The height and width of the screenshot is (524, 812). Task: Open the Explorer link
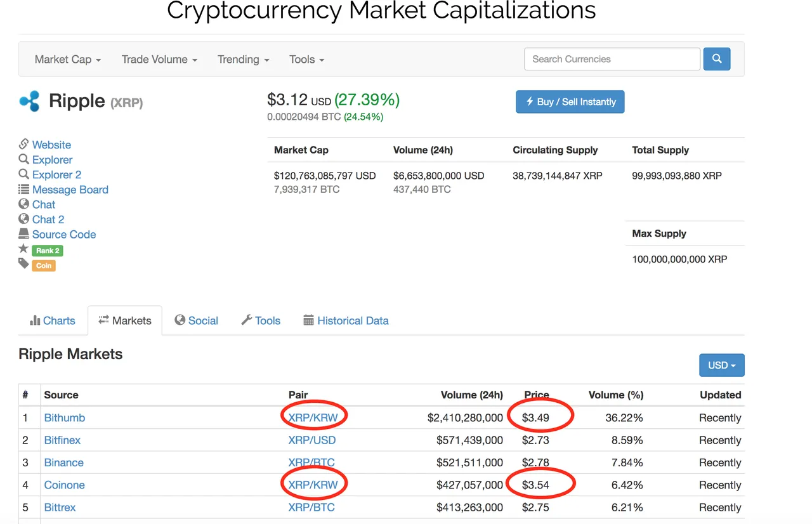point(52,160)
